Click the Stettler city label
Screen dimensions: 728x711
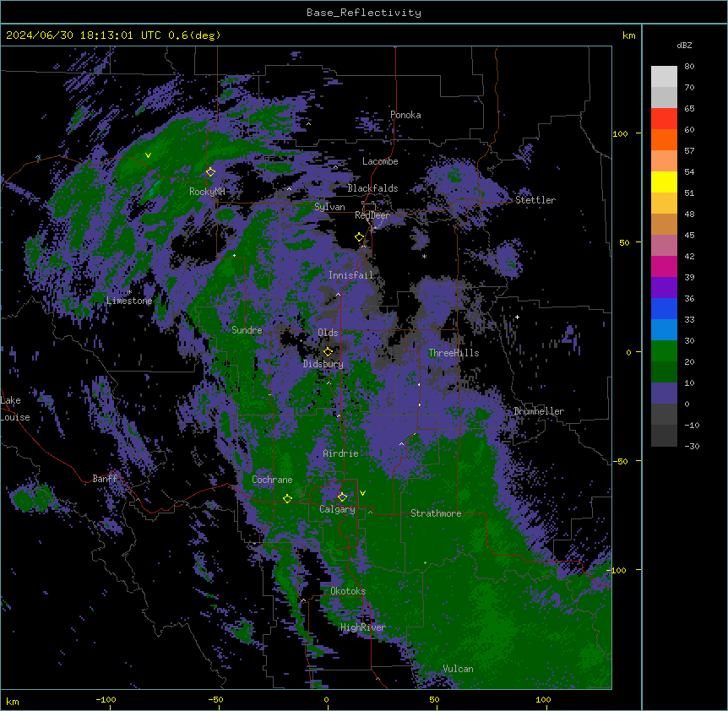pyautogui.click(x=535, y=200)
